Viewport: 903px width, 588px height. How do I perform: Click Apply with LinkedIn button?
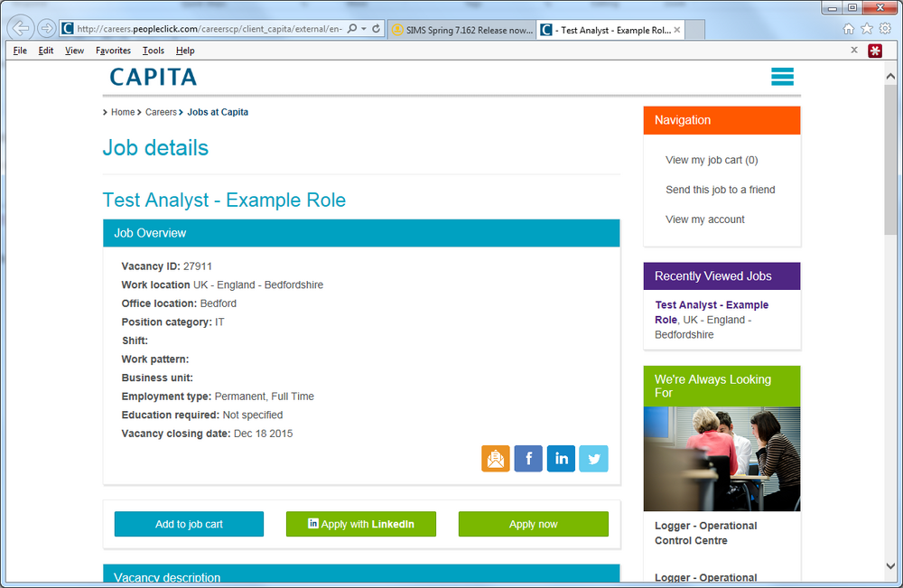361,524
